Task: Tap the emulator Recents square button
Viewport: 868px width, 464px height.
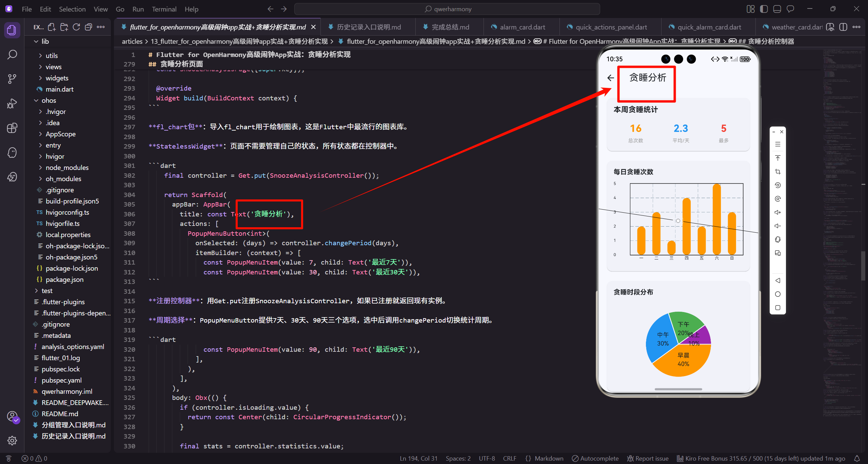Action: [x=778, y=308]
